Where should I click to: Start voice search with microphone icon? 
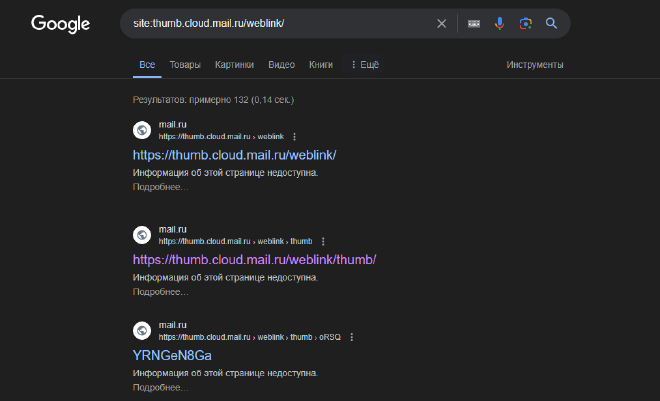[x=500, y=24]
